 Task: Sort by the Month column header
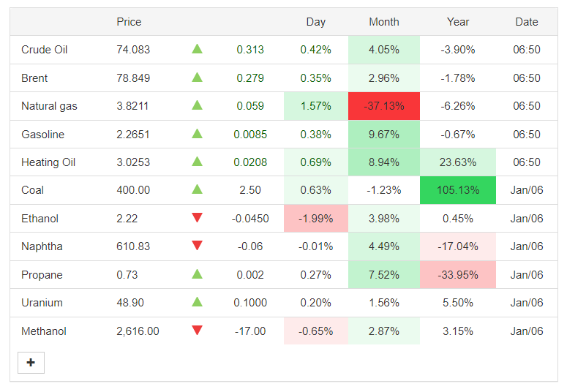coord(384,22)
